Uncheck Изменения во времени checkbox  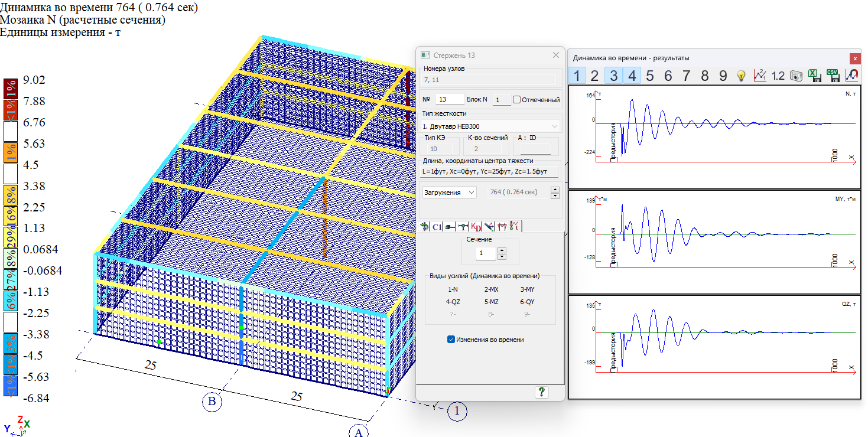click(x=451, y=340)
